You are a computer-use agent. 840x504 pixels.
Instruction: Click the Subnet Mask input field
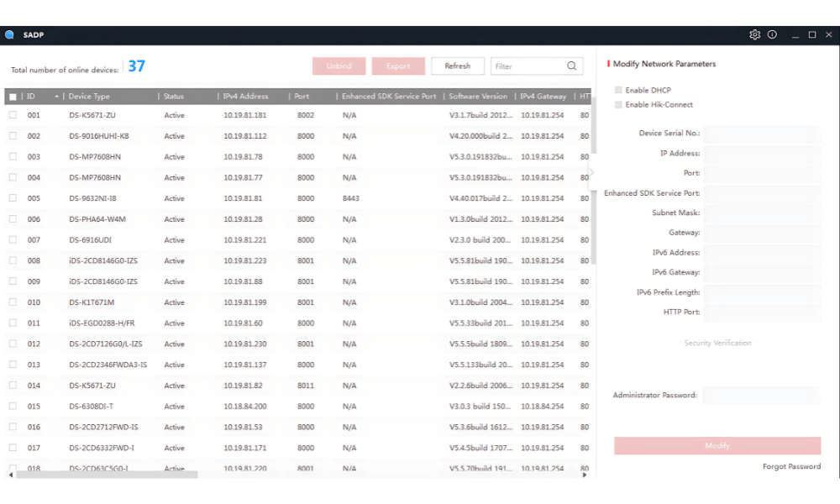(763, 213)
